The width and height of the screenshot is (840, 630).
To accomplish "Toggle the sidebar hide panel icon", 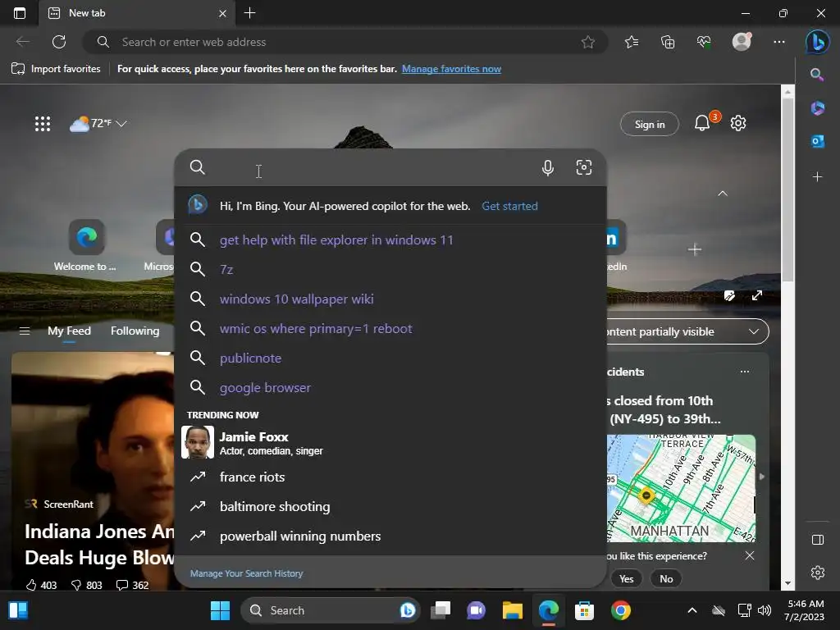I will click(818, 540).
